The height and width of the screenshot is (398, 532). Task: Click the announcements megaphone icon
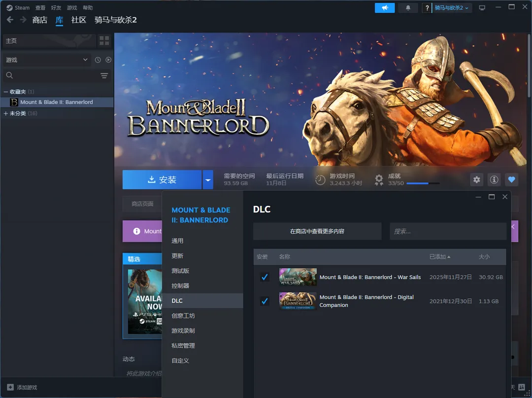click(384, 8)
